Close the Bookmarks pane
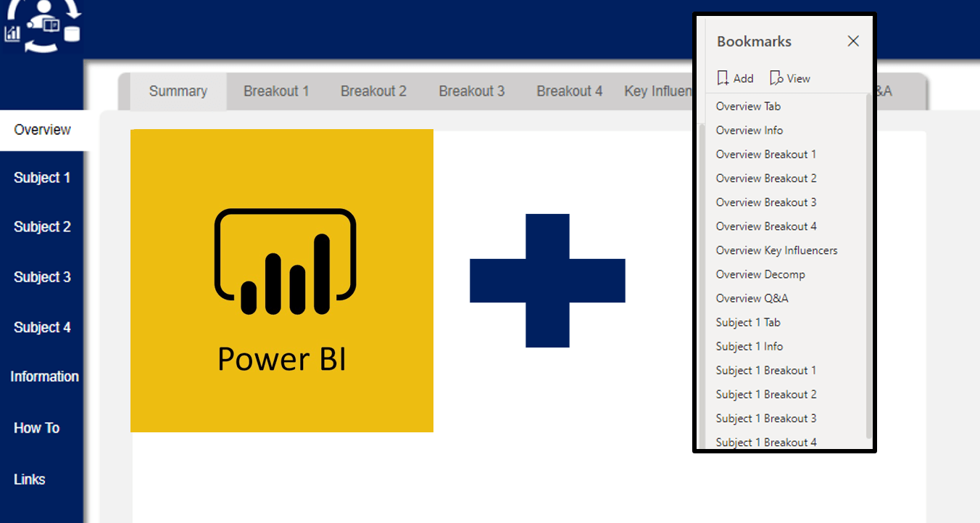 click(x=852, y=41)
